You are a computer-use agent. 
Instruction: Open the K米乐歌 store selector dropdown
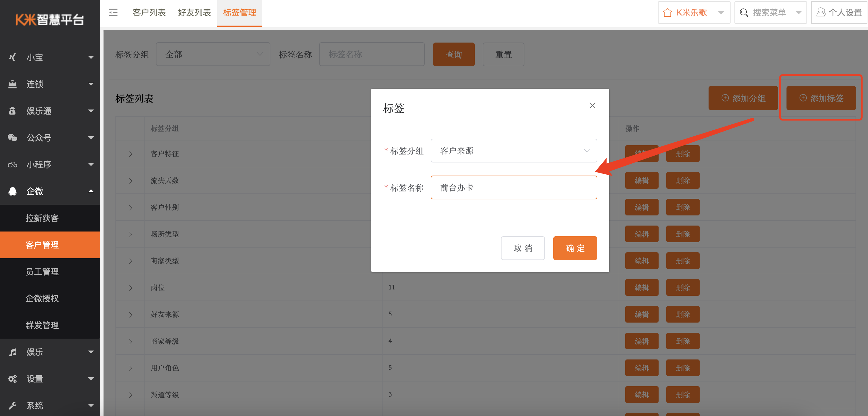694,12
